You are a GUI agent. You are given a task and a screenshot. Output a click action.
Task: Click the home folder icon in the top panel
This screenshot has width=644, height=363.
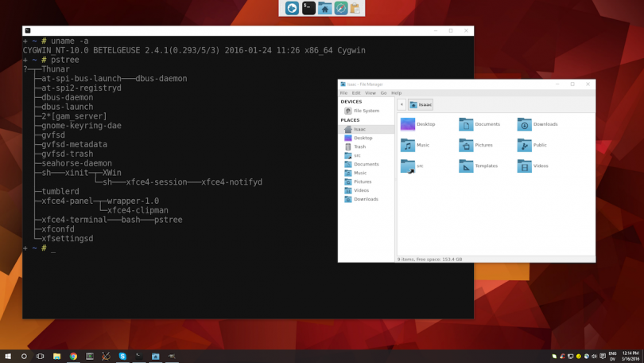tap(324, 8)
